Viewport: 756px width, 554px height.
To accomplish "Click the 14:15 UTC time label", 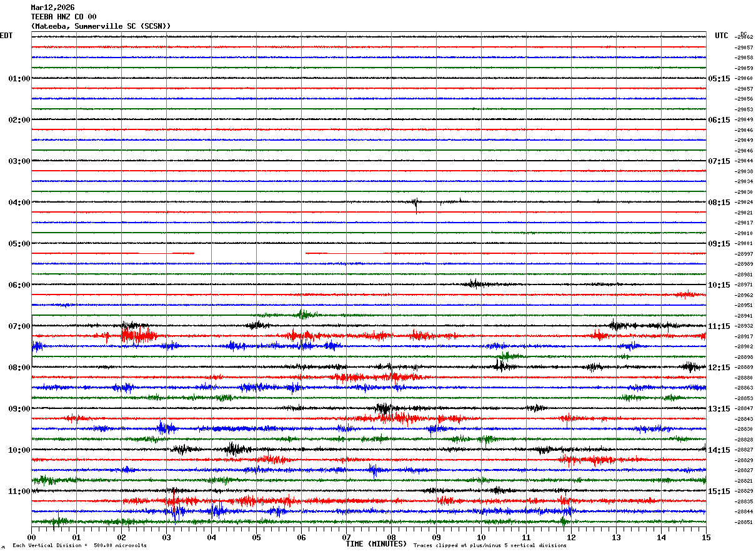I will coord(719,450).
